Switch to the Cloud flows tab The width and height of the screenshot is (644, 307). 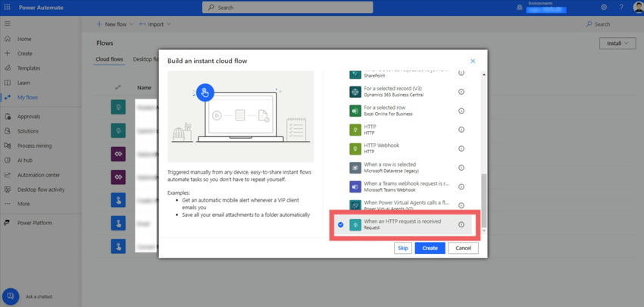point(109,59)
